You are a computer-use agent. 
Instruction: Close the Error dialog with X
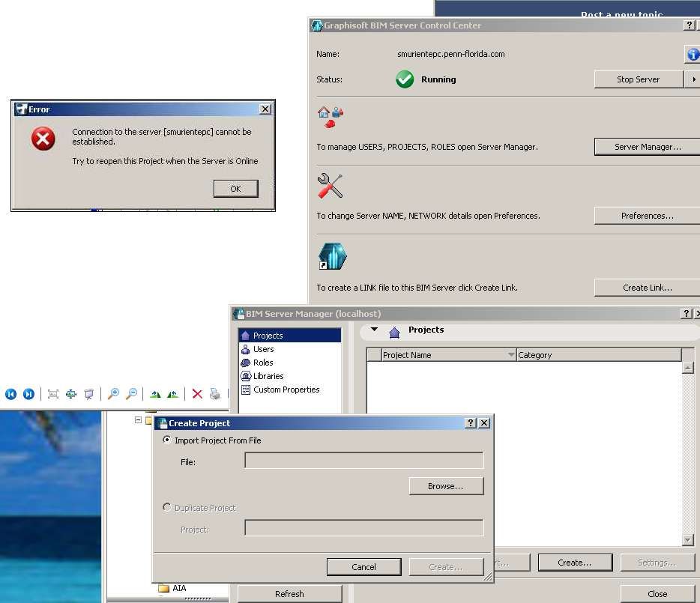tap(265, 109)
